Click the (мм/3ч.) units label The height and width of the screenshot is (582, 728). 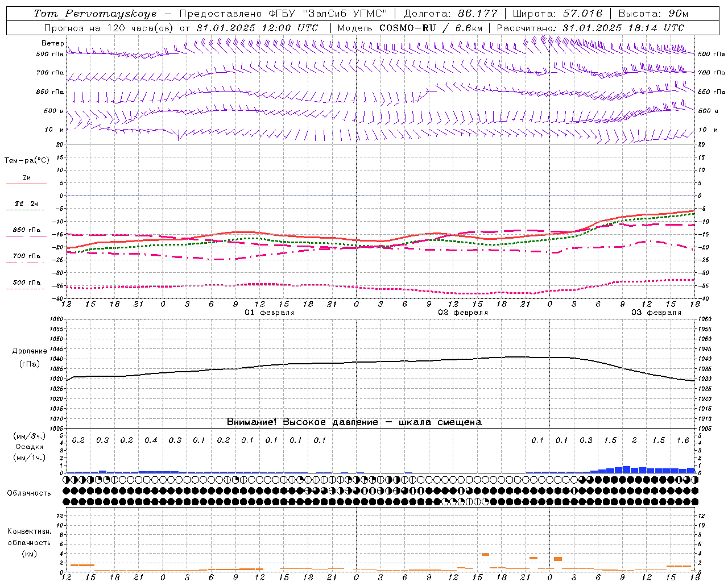point(30,436)
